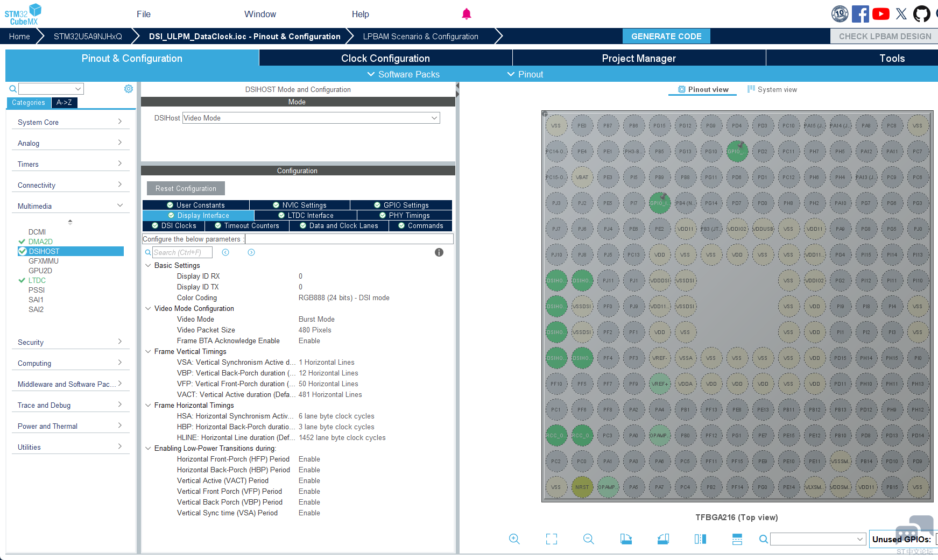The height and width of the screenshot is (560, 938).
Task: Expand the System Core category
Action: pyautogui.click(x=70, y=122)
